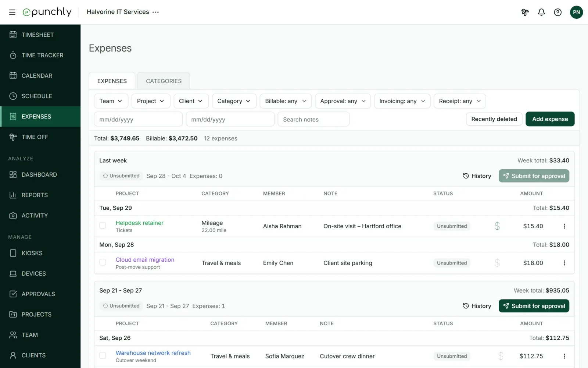Open the Team filter dropdown
Viewport: 588px width, 368px height.
[111, 101]
